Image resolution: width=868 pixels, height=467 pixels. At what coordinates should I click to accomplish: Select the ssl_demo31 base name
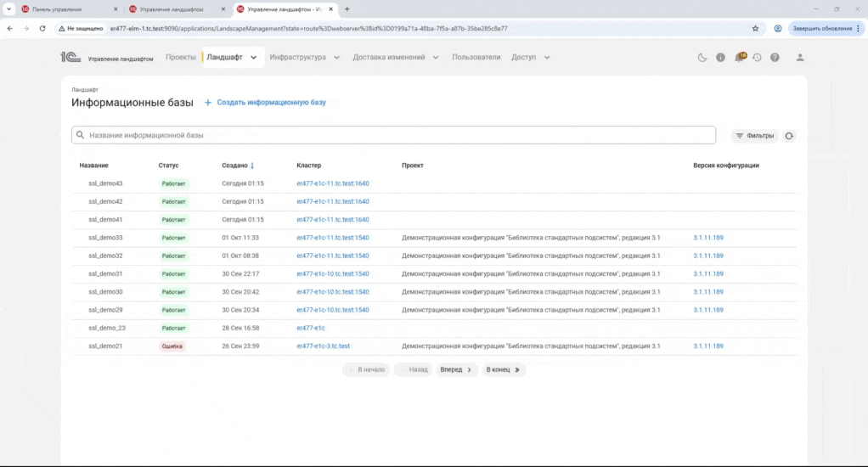point(105,274)
